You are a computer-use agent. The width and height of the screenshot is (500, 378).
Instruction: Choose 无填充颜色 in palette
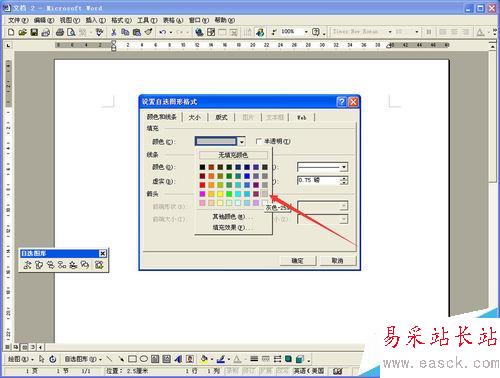233,155
